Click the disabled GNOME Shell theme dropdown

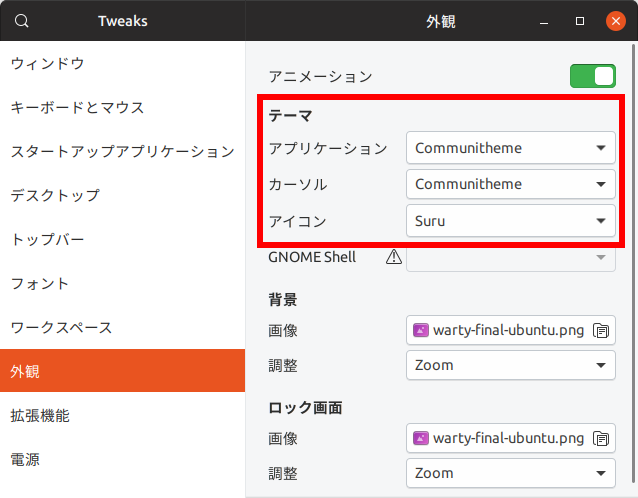point(511,258)
